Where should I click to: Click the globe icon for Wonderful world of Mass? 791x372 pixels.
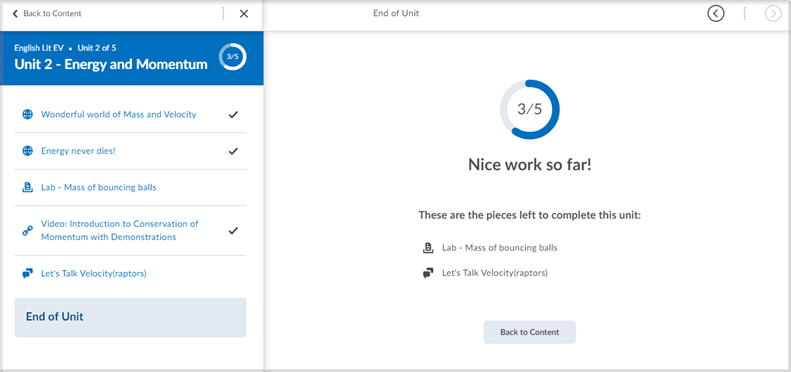point(28,115)
